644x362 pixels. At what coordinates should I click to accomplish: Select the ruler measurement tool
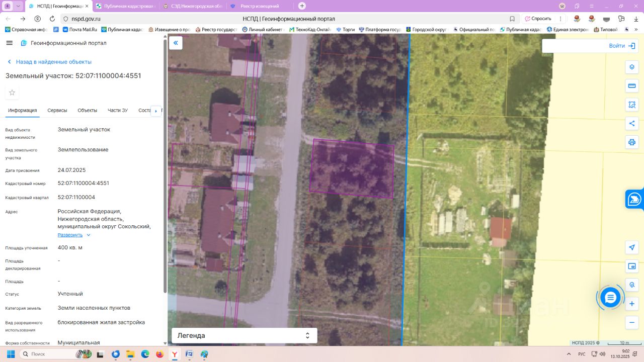tap(632, 86)
